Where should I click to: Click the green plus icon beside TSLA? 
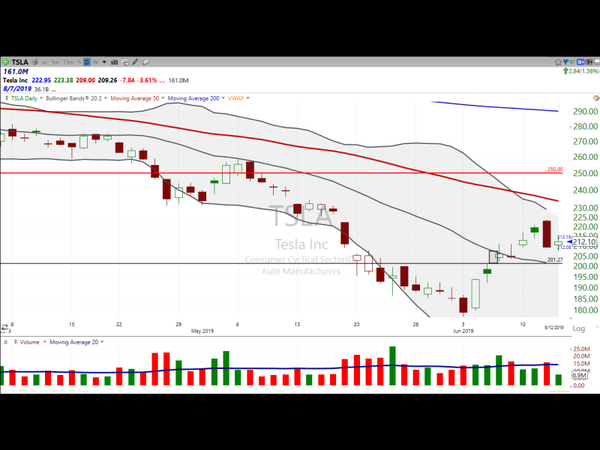tap(6, 62)
